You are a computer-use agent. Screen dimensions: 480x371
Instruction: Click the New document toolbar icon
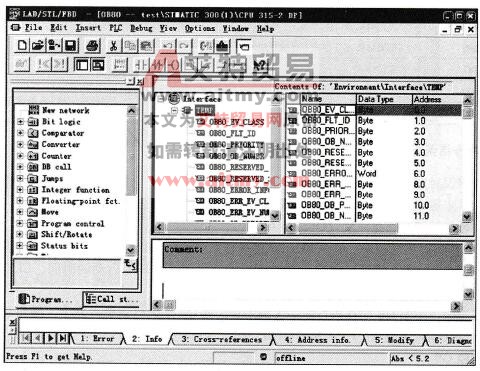point(22,45)
